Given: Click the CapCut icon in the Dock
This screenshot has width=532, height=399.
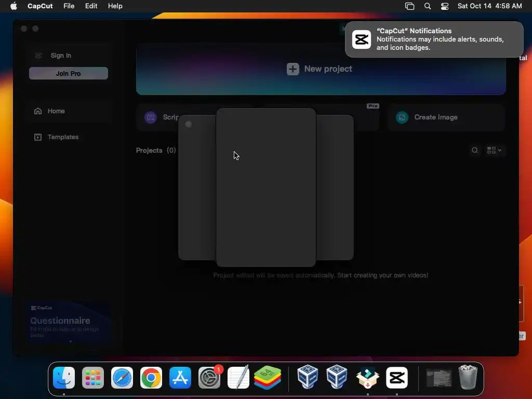Looking at the screenshot, I should (x=396, y=378).
